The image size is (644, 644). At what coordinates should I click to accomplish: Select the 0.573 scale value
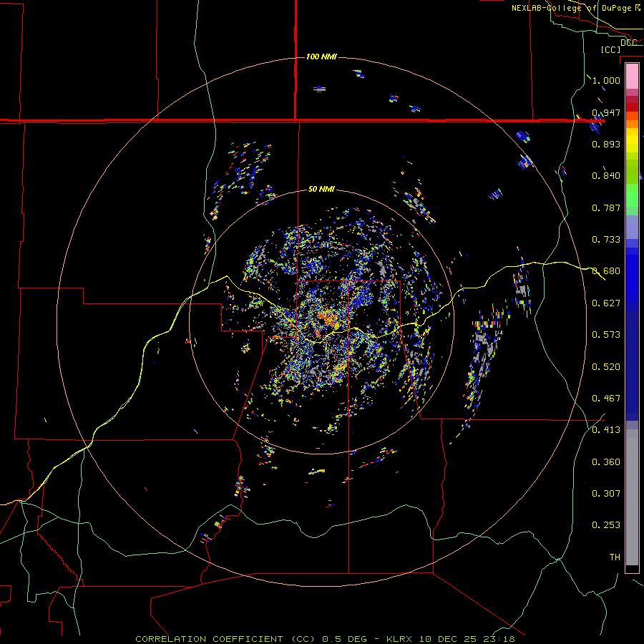coord(606,335)
